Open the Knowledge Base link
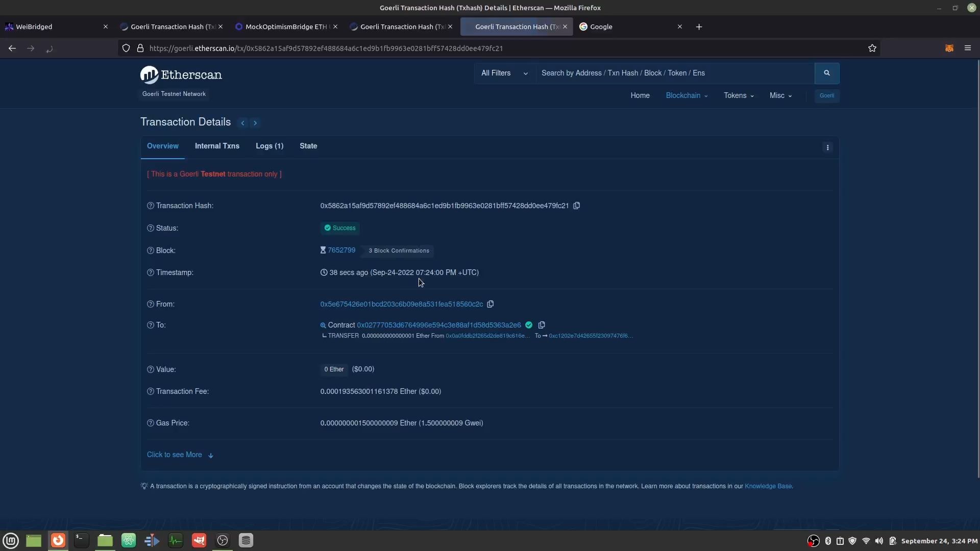This screenshot has width=980, height=551. click(x=768, y=486)
